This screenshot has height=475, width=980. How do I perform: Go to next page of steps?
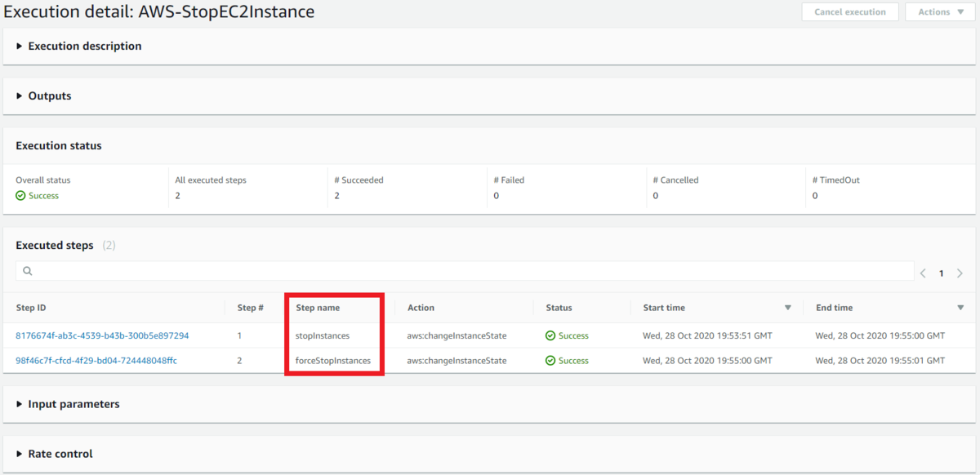960,273
